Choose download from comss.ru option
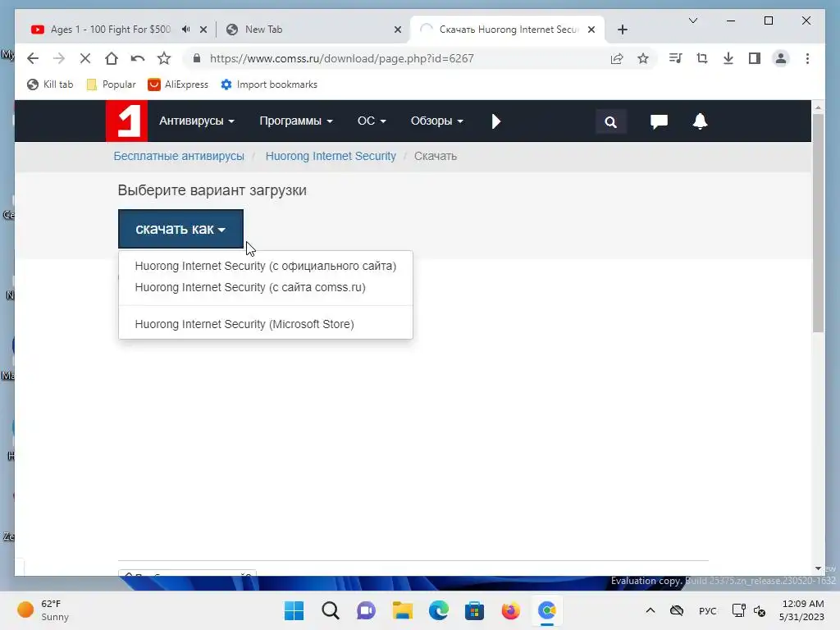Image resolution: width=840 pixels, height=630 pixels. [x=266, y=287]
